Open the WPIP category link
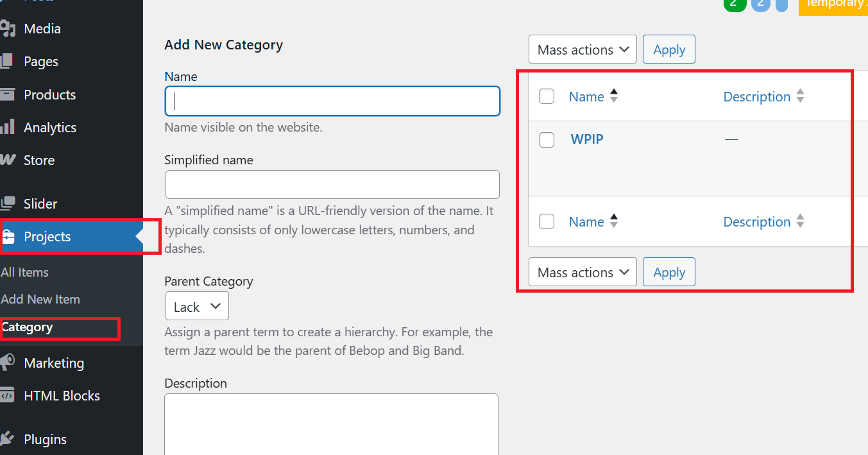The height and width of the screenshot is (455, 868). point(587,139)
